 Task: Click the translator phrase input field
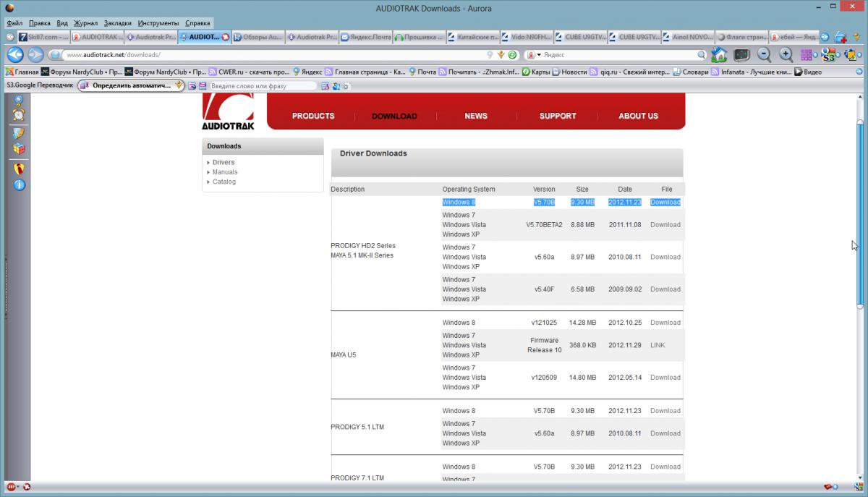coord(263,86)
